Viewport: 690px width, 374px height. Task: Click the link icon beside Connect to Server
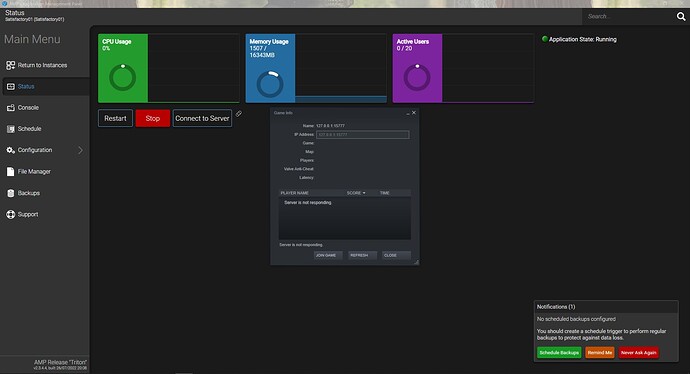click(x=239, y=114)
